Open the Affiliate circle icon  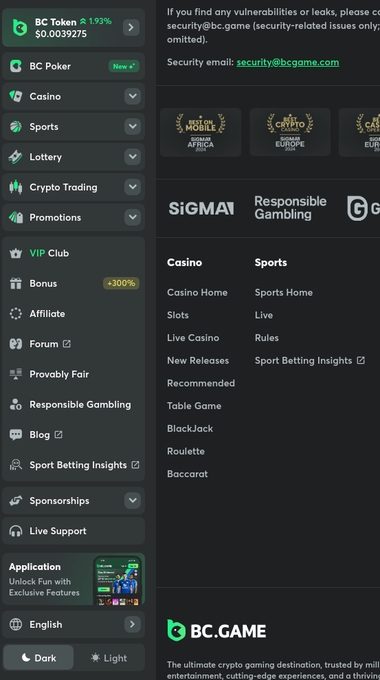16,314
